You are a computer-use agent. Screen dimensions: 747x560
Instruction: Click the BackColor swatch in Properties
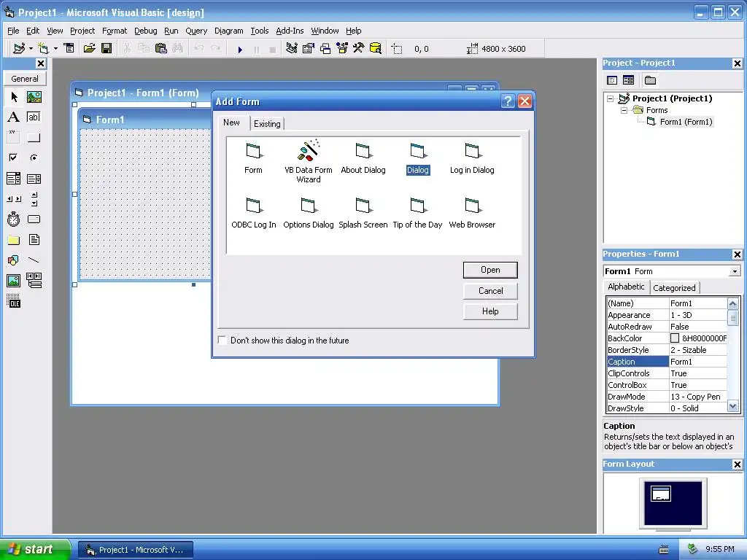coord(675,338)
